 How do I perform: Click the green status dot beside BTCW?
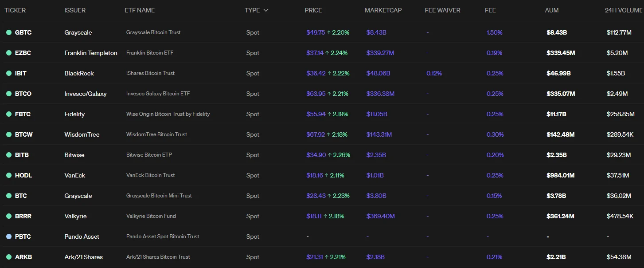pyautogui.click(x=8, y=134)
